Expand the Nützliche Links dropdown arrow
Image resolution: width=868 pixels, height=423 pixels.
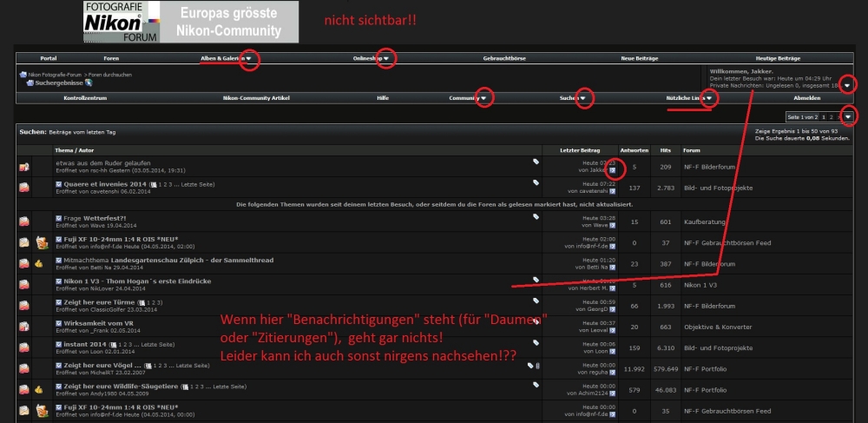[x=709, y=98]
